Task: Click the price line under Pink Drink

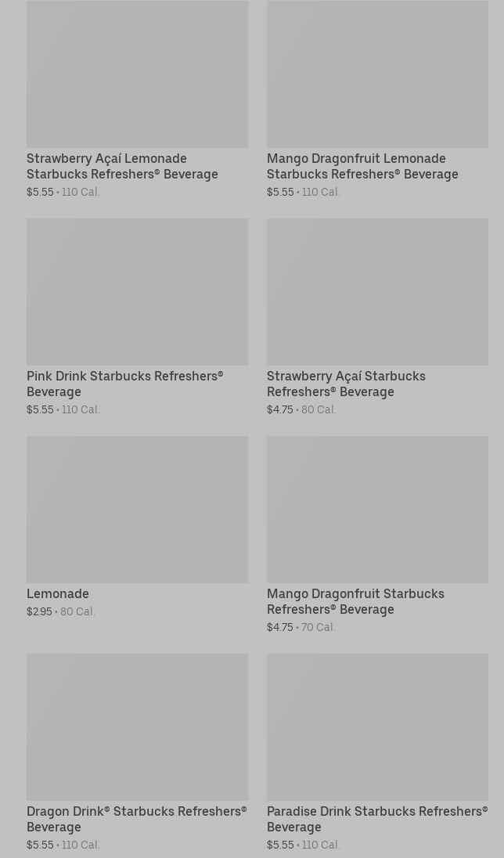Action: (63, 409)
